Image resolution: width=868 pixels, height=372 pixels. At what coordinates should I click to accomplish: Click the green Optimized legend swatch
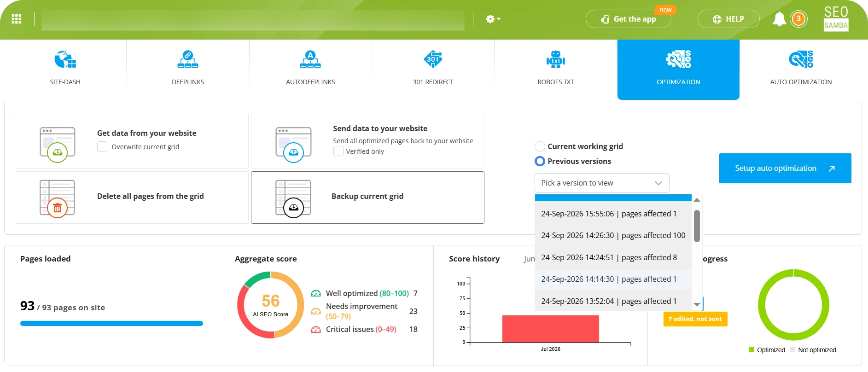point(751,350)
